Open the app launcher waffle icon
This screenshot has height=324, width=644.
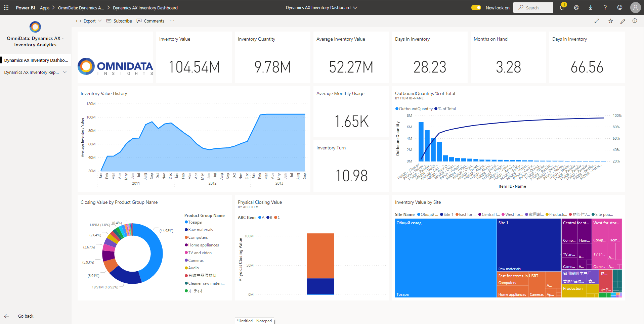coord(6,7)
